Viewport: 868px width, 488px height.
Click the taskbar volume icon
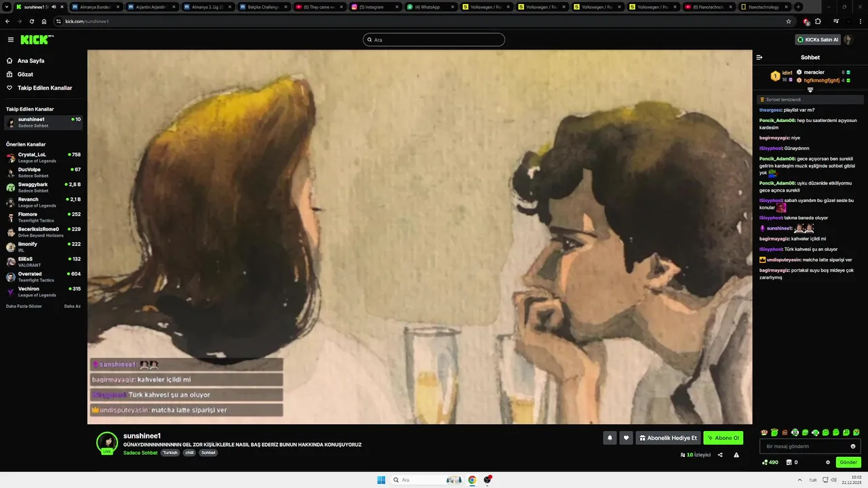tap(833, 480)
